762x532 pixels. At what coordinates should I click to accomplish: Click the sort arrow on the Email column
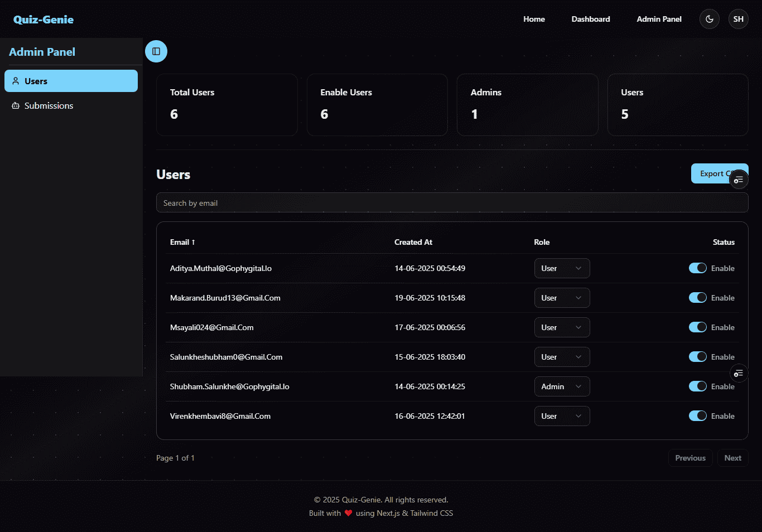[x=193, y=242]
